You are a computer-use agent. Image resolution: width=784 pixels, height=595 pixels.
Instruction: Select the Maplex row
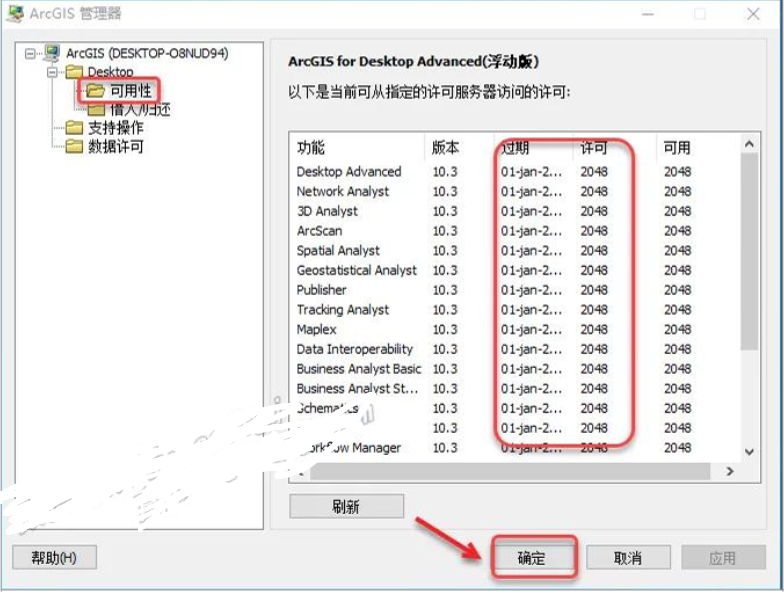(x=515, y=330)
